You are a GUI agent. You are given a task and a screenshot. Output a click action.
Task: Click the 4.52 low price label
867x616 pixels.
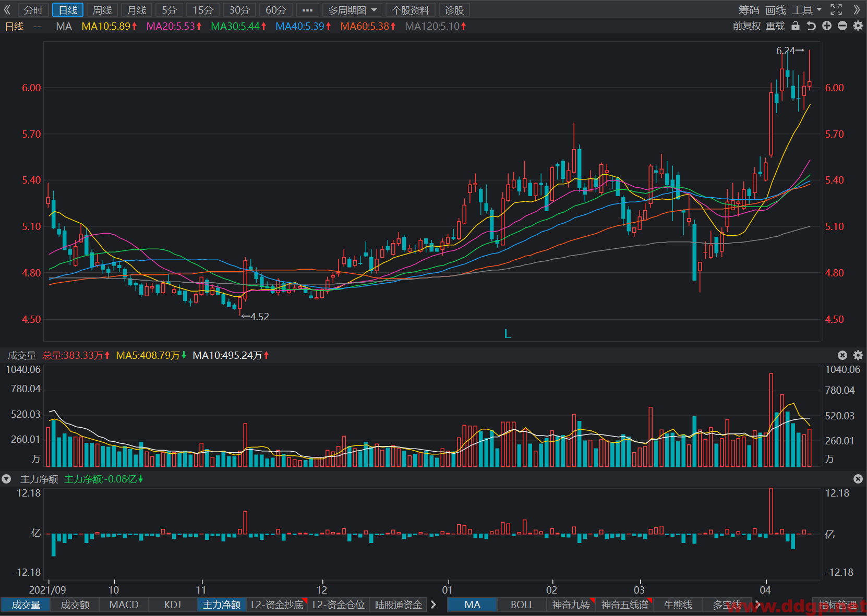[256, 317]
